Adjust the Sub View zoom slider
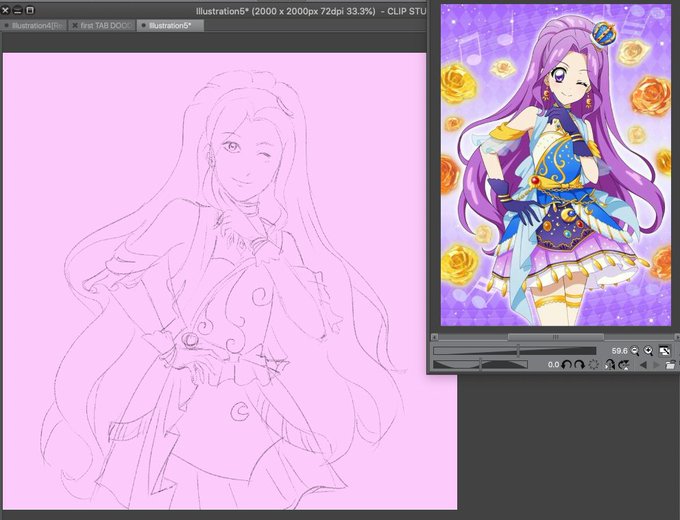 click(515, 351)
